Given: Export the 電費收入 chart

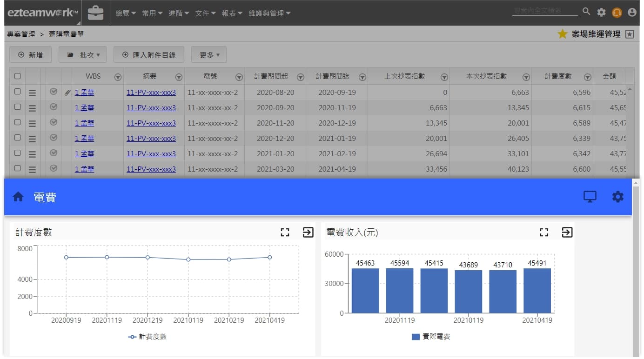Looking at the screenshot, I should pyautogui.click(x=567, y=233).
